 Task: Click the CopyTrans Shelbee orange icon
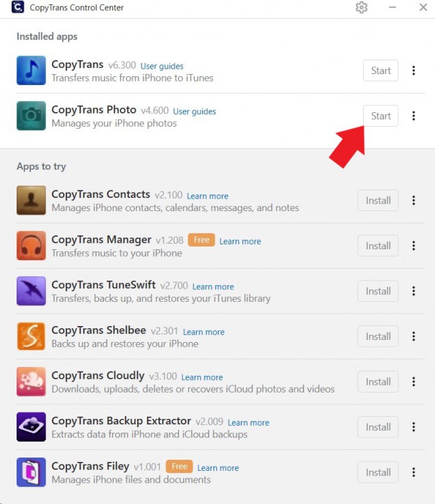(31, 336)
